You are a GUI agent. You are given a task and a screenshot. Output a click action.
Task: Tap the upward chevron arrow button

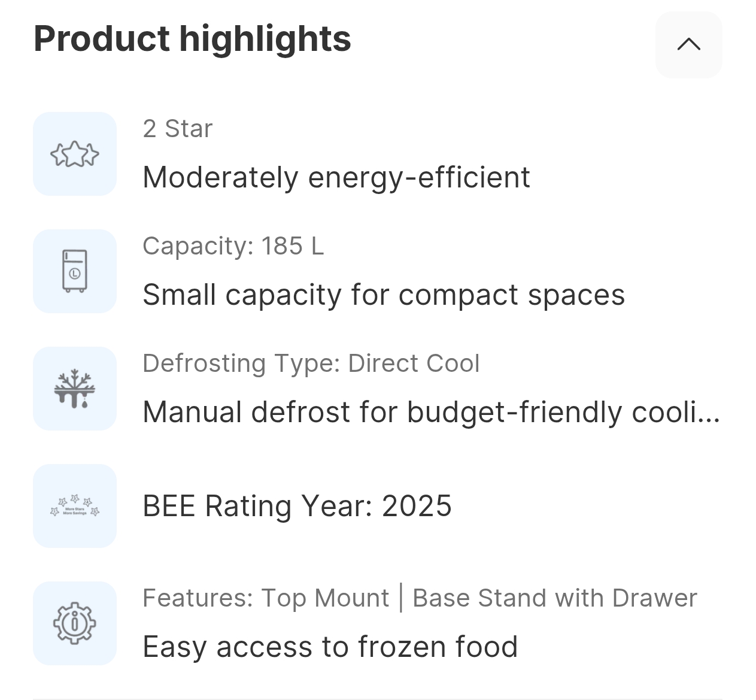[x=688, y=44]
